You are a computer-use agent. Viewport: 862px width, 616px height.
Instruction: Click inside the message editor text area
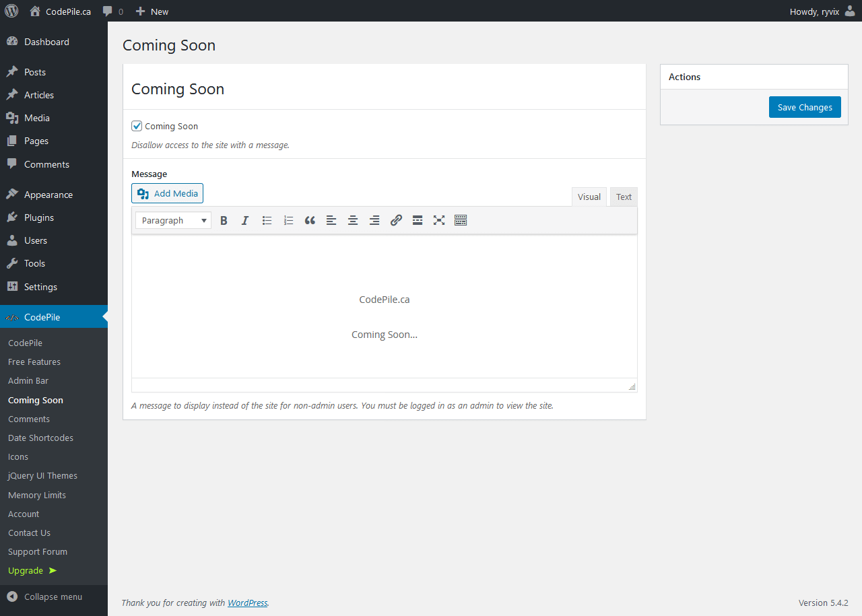coord(385,306)
